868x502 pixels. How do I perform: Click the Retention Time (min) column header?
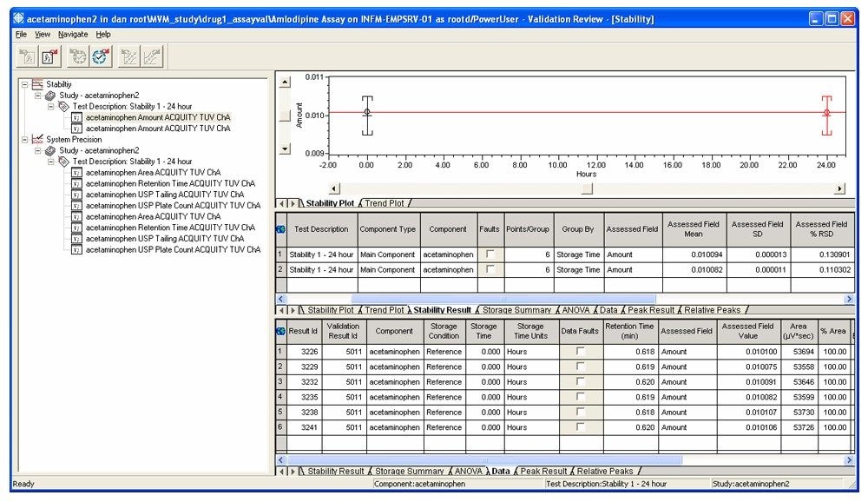[x=629, y=331]
